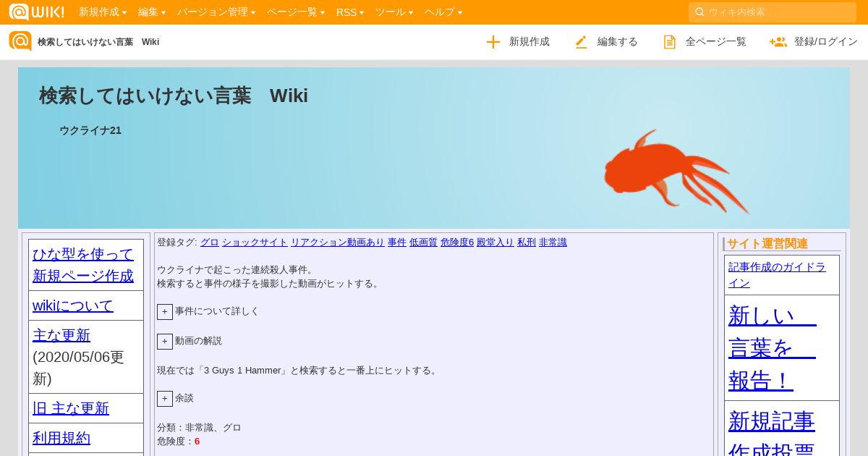868x456 pixels.
Task: Click the @WIKI logo in orange bar
Action: click(36, 12)
